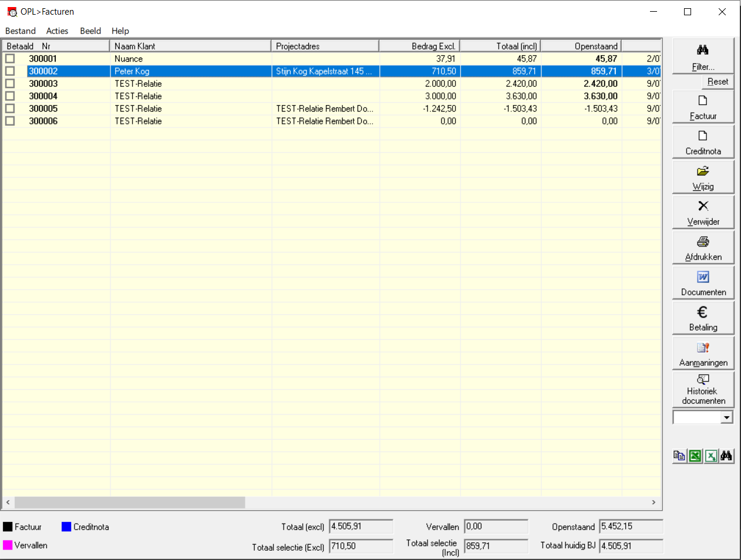Screen dimensions: 741x560
Task: Tick Betaald checkbox for invoice 300005
Action: click(x=10, y=109)
